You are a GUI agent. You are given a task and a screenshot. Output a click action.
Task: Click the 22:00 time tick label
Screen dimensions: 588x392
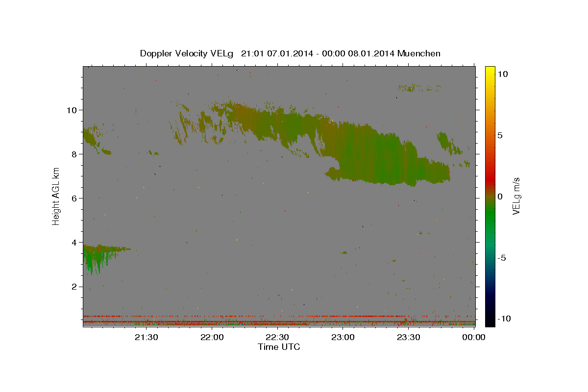(212, 337)
